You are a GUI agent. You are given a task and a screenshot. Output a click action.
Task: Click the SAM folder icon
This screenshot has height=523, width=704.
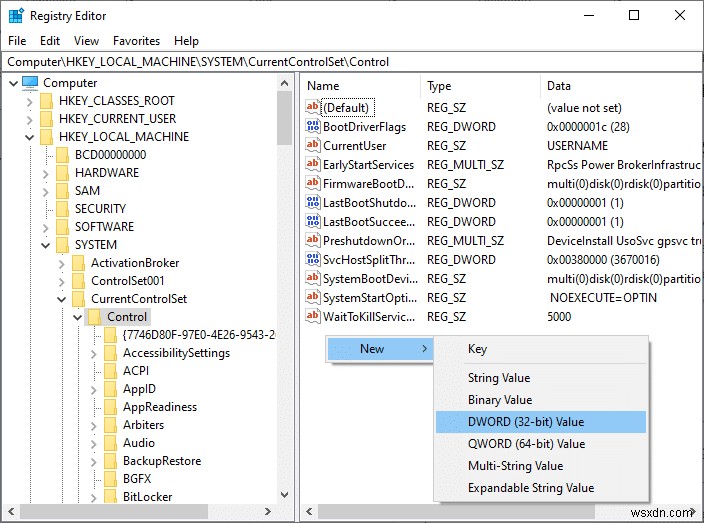[62, 190]
